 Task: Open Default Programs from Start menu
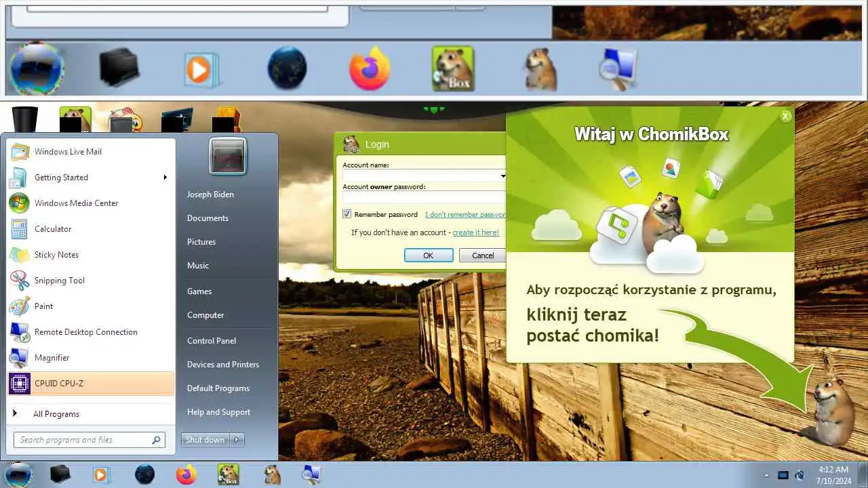[218, 388]
